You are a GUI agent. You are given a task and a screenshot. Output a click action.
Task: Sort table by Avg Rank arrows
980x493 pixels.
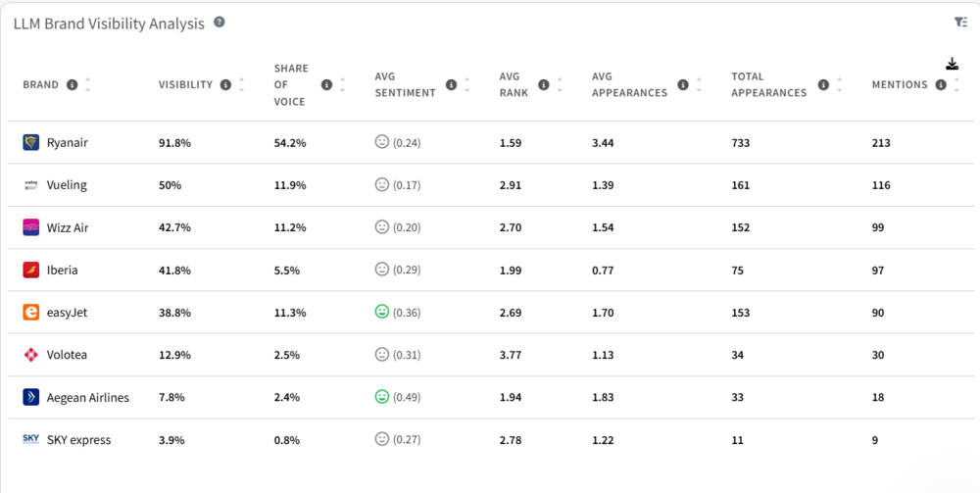559,84
